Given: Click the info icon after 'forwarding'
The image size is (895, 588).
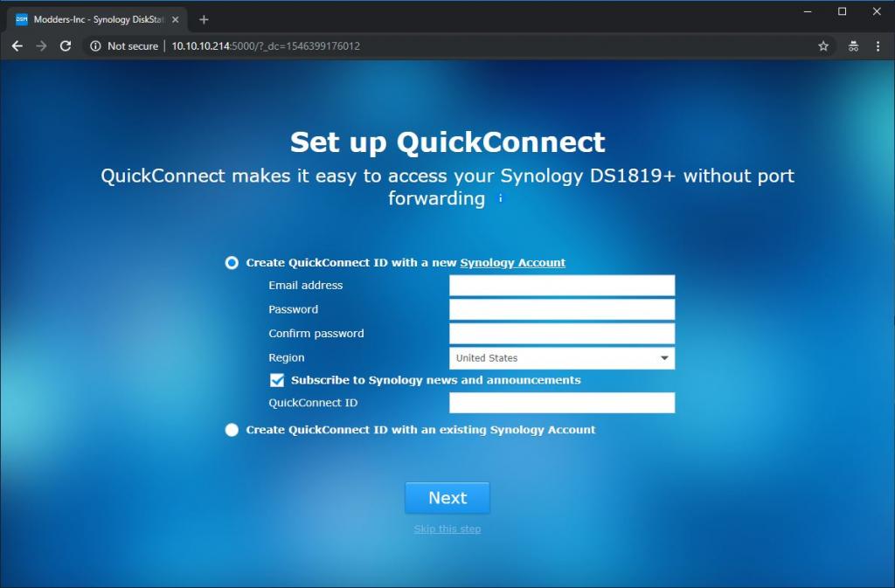Looking at the screenshot, I should tap(501, 199).
